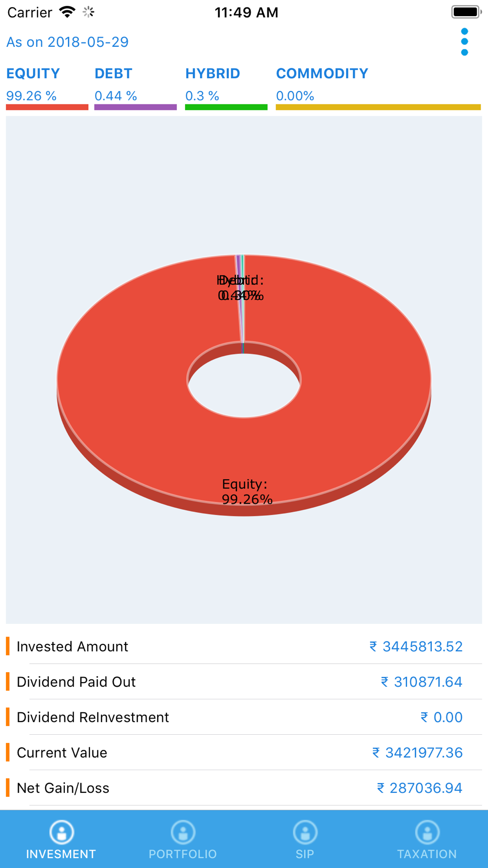Tap the Taxation tab icon
Viewport: 488px width, 868px height.
pos(427,832)
